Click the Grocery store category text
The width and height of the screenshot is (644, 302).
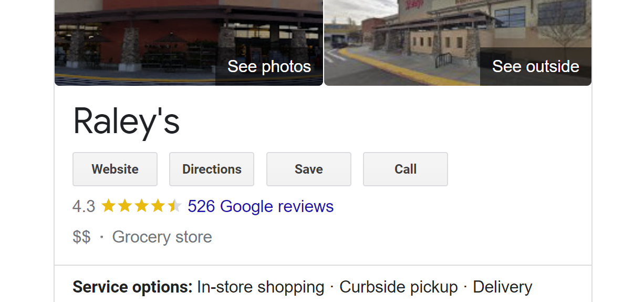click(162, 237)
